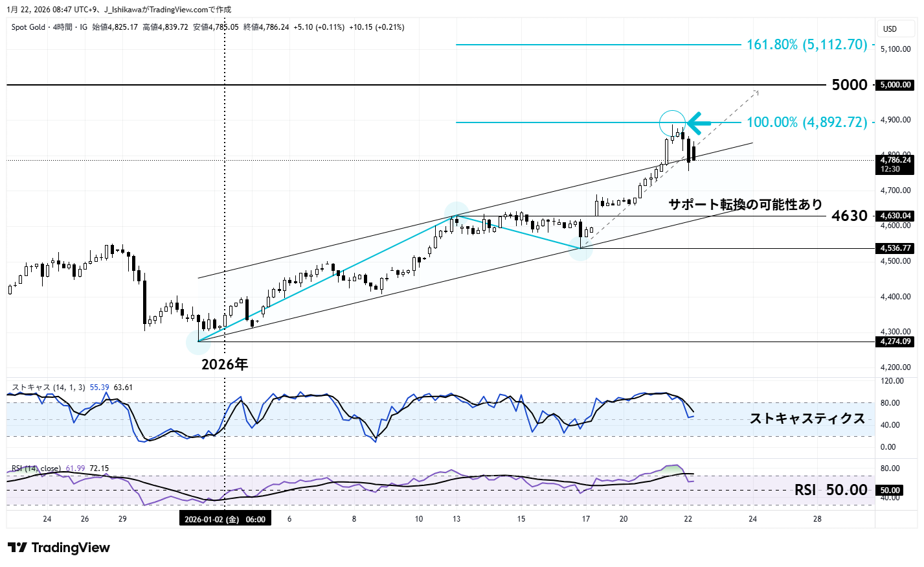
Task: Click the highlight circle at the 4,274 low
Action: click(198, 341)
